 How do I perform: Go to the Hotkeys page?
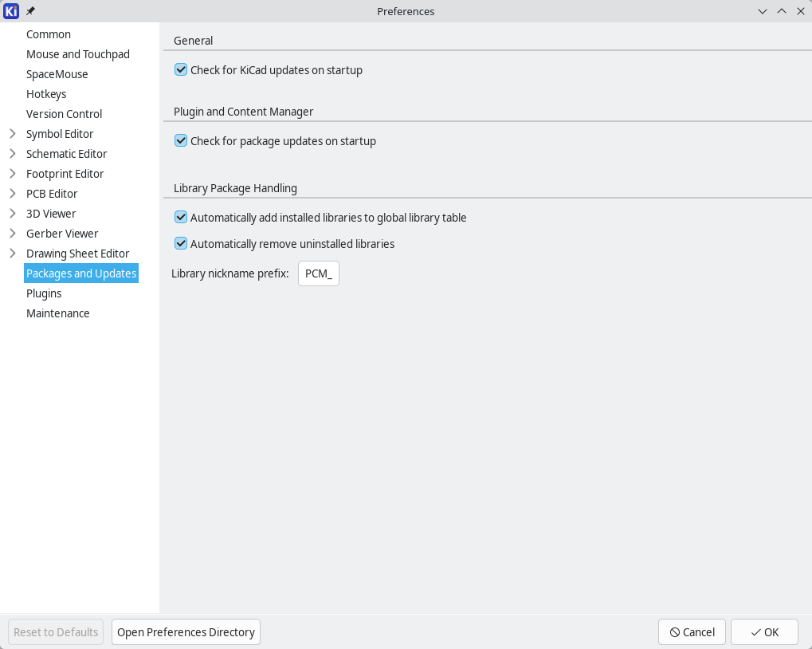46,94
